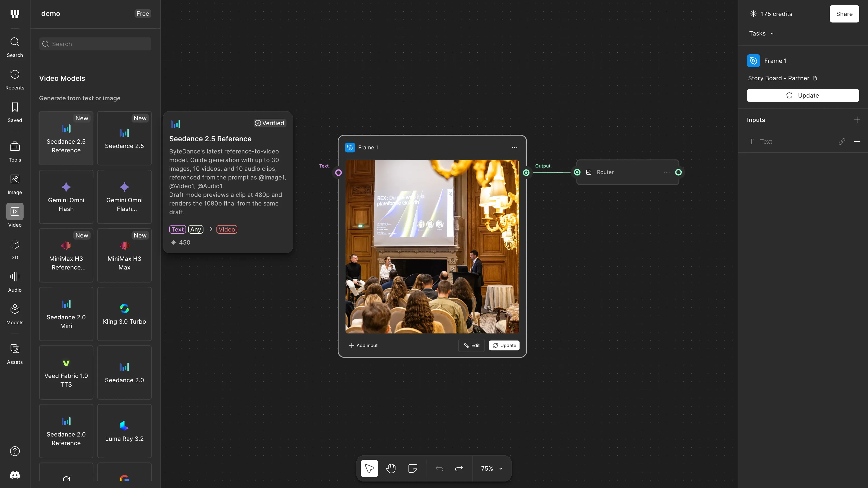Select the Kling 3.0 Turbo model card

(x=124, y=314)
